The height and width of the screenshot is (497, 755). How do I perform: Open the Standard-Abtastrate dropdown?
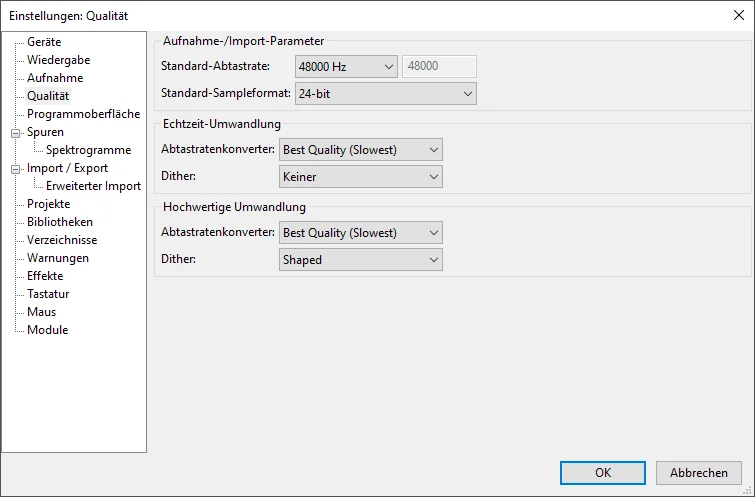346,67
